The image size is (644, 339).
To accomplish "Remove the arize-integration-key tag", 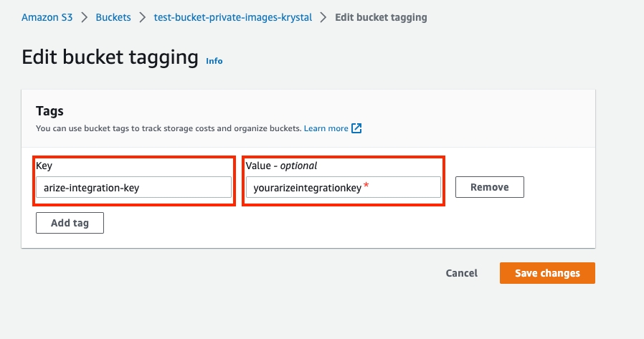I will click(489, 187).
